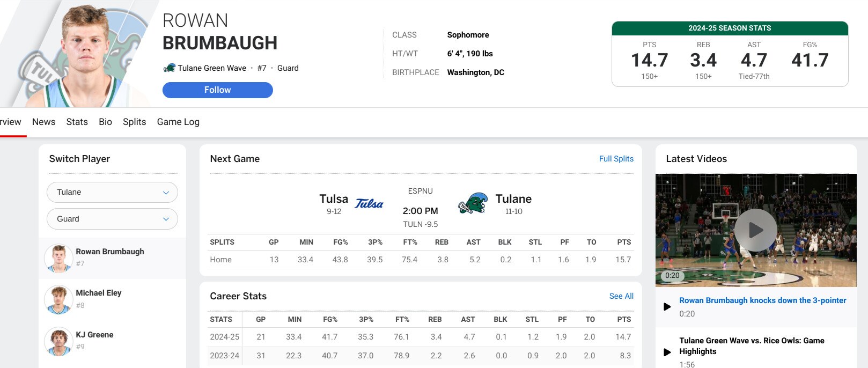This screenshot has width=868, height=368.
Task: Play the Brumbaugh 3-pointer clip icon
Action: [667, 307]
